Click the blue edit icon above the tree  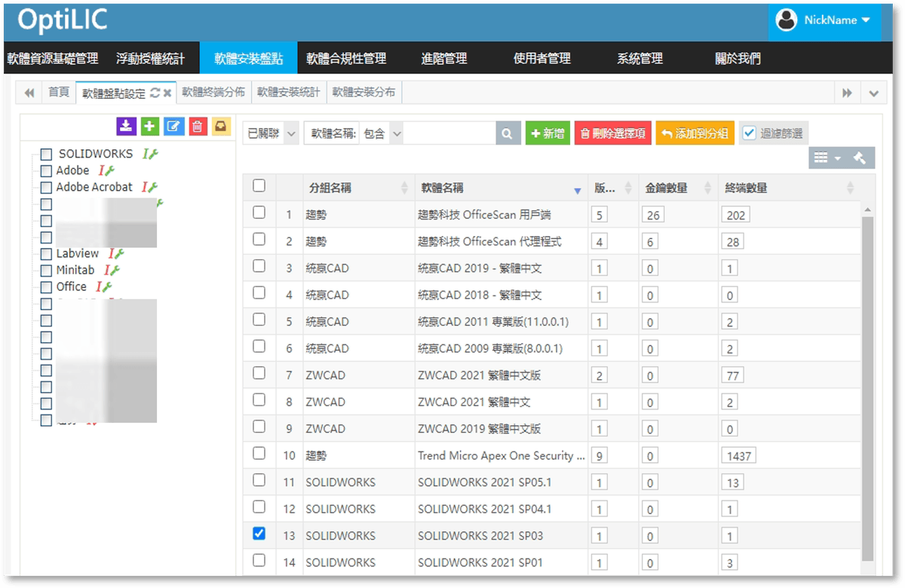[174, 127]
